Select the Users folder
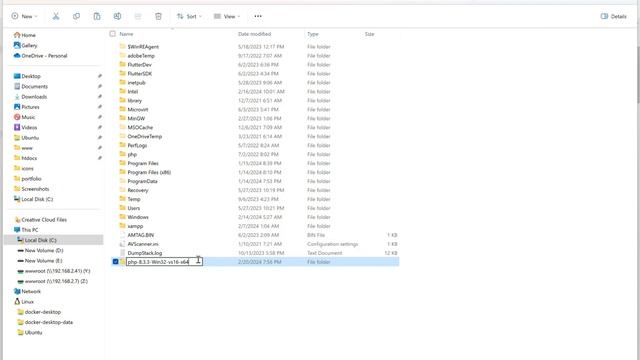 [x=133, y=208]
